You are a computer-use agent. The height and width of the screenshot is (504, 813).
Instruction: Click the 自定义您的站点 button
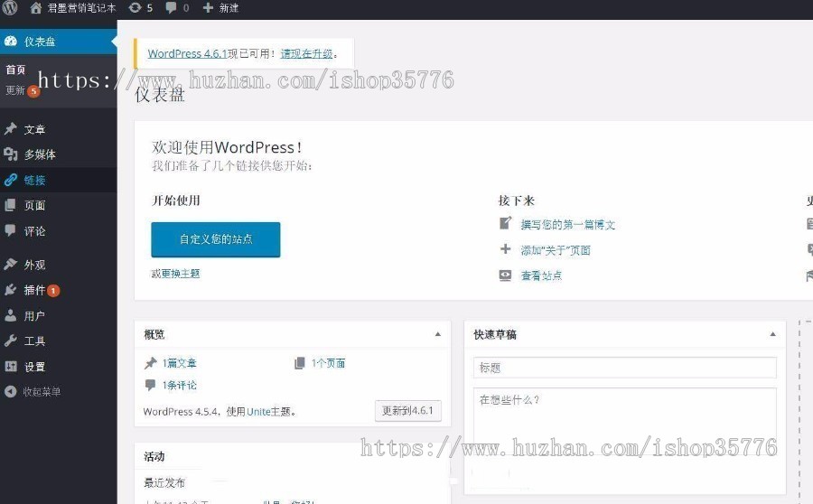(216, 239)
